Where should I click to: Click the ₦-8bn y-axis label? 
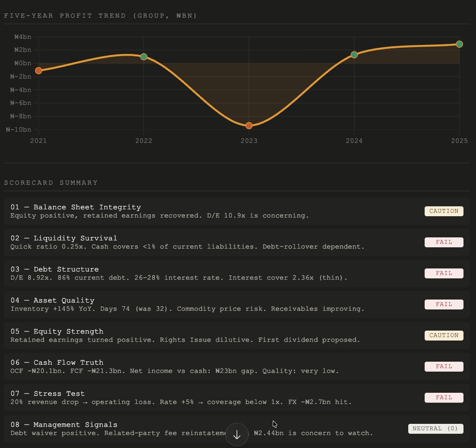21,116
